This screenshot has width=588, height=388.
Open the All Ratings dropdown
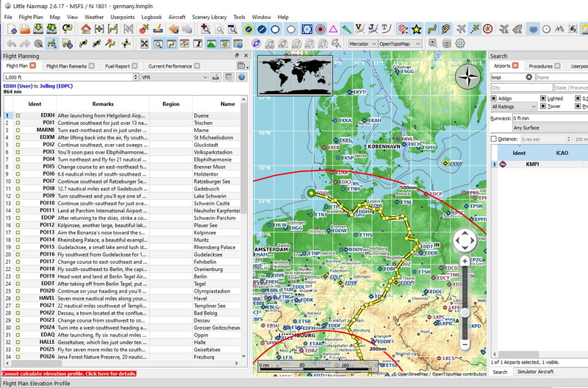(514, 107)
